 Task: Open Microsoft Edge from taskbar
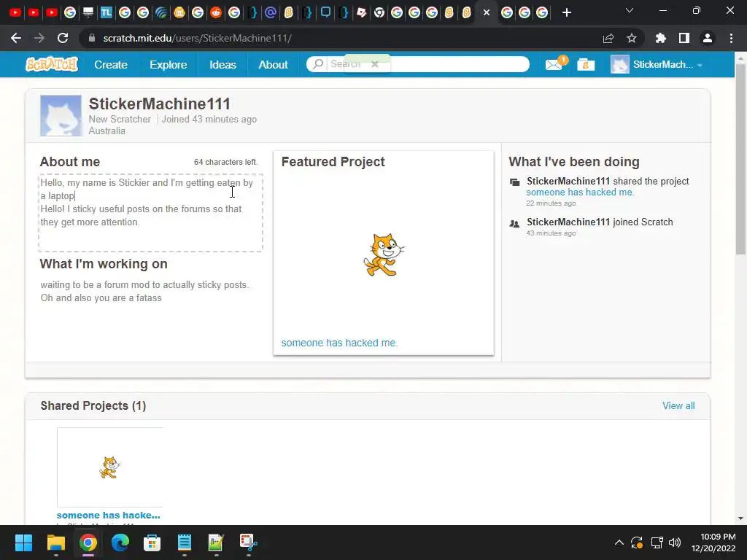coord(120,542)
